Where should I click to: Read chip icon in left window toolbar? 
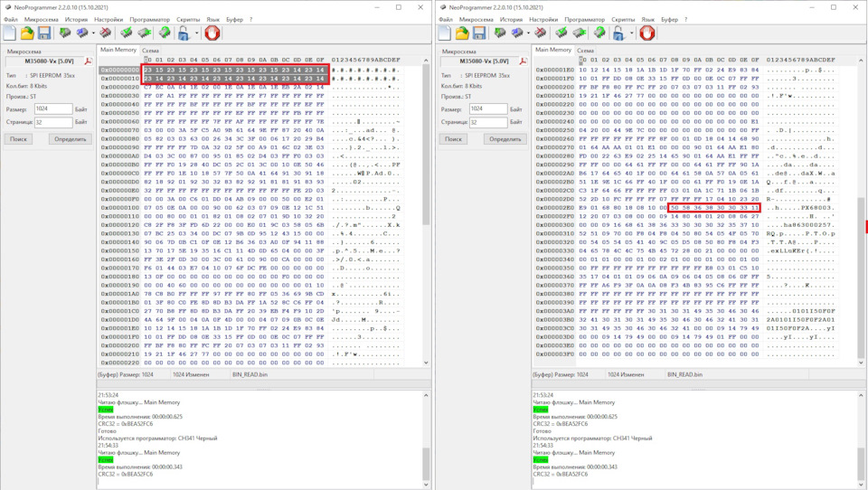(65, 33)
